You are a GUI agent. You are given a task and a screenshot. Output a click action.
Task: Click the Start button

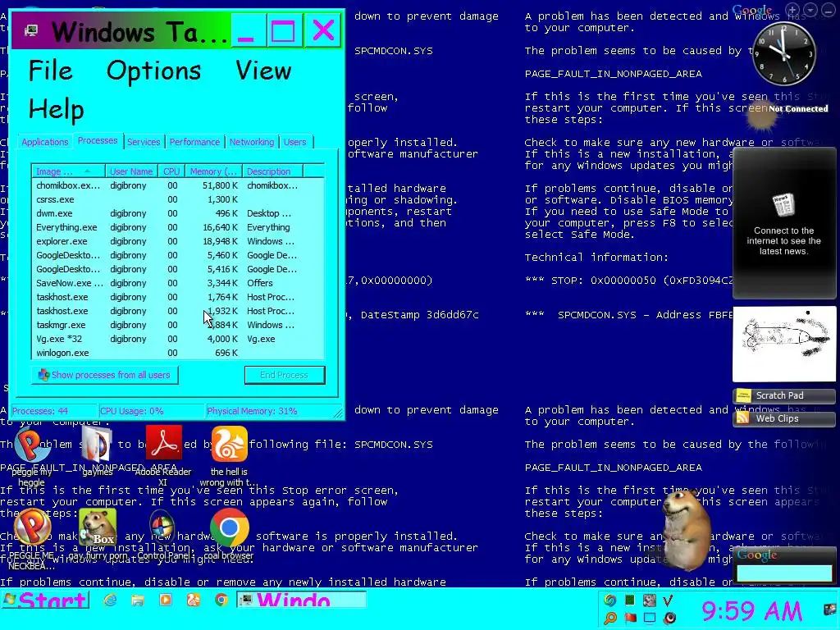click(x=45, y=600)
